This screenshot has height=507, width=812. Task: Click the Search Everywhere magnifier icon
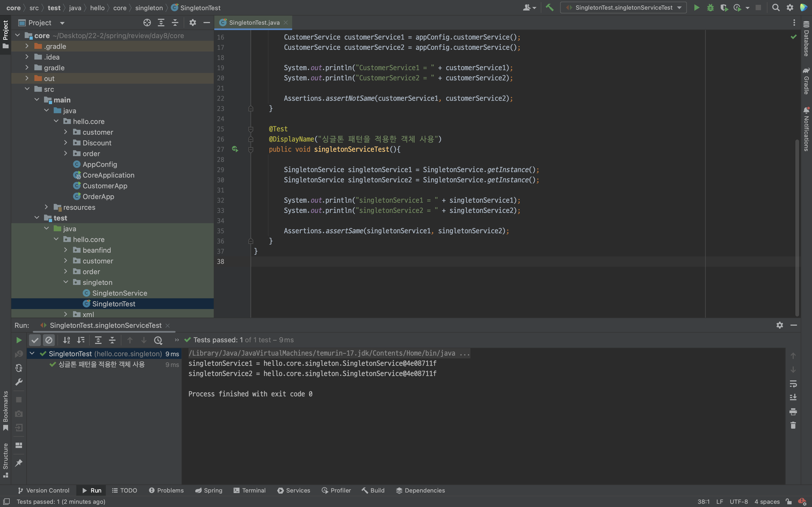coord(776,8)
